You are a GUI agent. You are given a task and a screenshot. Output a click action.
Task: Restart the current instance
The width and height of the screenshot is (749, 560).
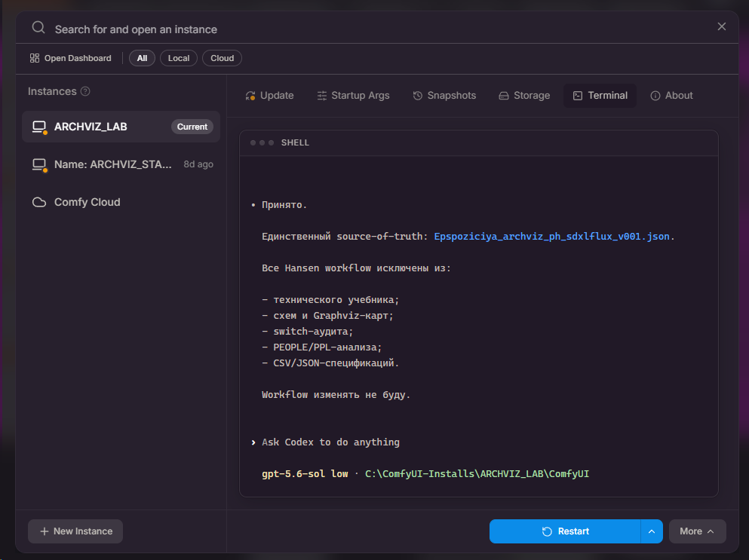pos(565,531)
